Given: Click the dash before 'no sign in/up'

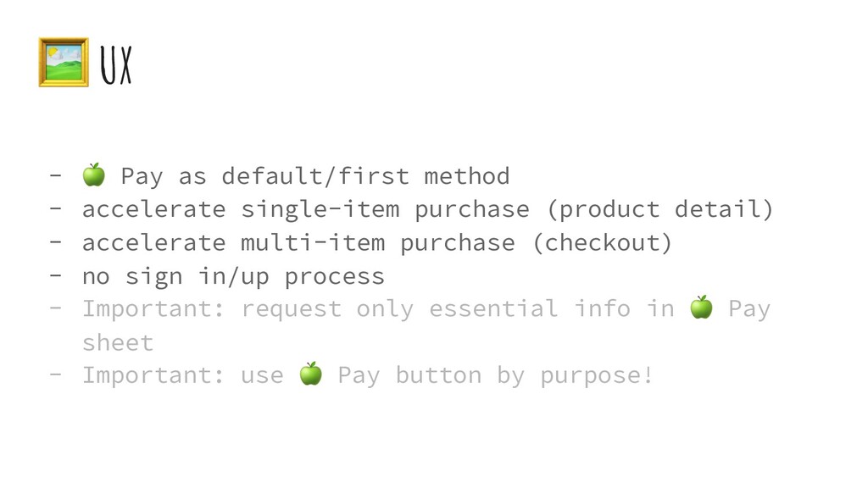Looking at the screenshot, I should (x=55, y=275).
